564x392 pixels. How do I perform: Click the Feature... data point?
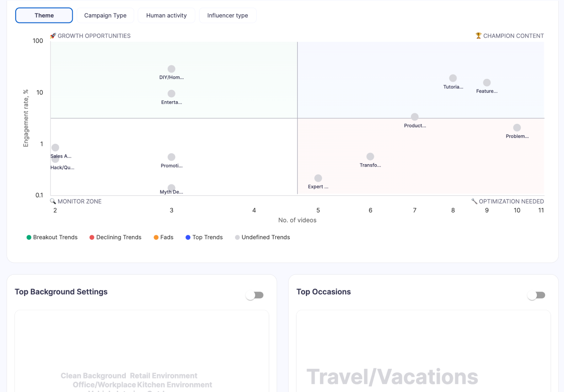click(x=487, y=82)
